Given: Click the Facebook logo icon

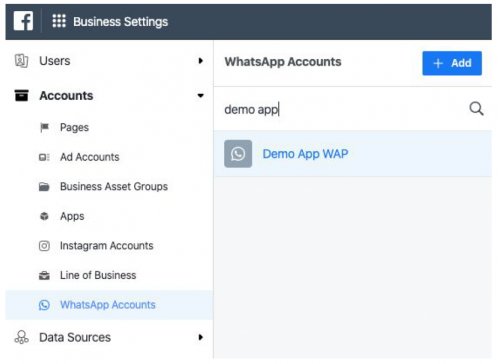Looking at the screenshot, I should tap(23, 21).
